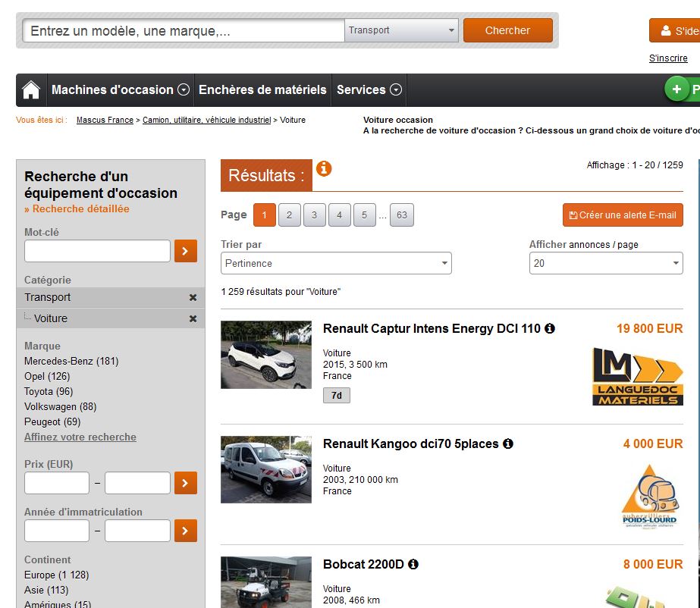Expand the Machines d'occasion menu
This screenshot has width=700, height=608.
coord(121,89)
